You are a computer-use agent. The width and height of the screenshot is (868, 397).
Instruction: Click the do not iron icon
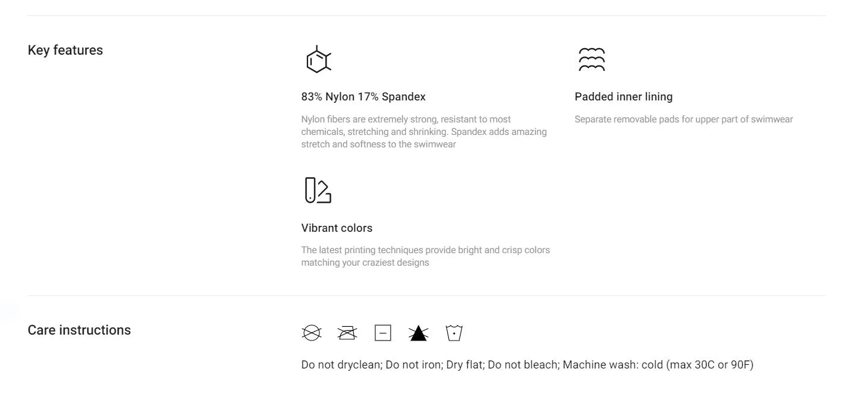(x=347, y=333)
